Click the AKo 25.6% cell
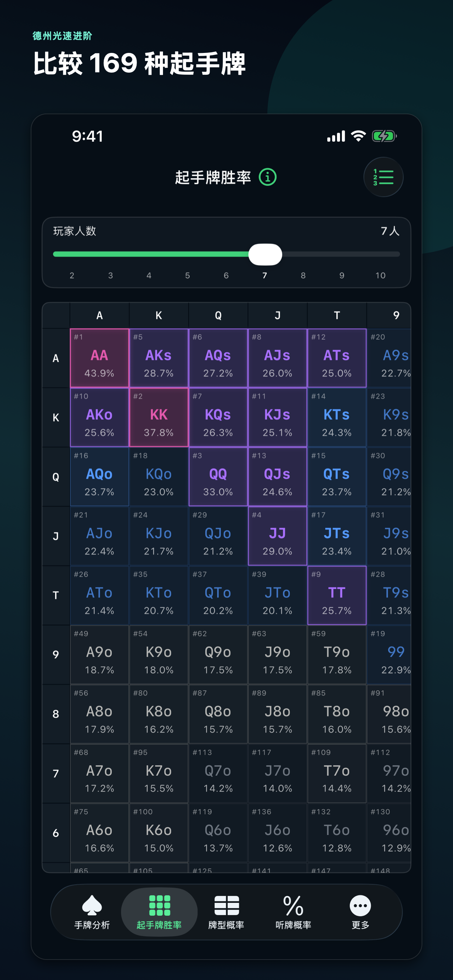The image size is (453, 980). click(99, 417)
